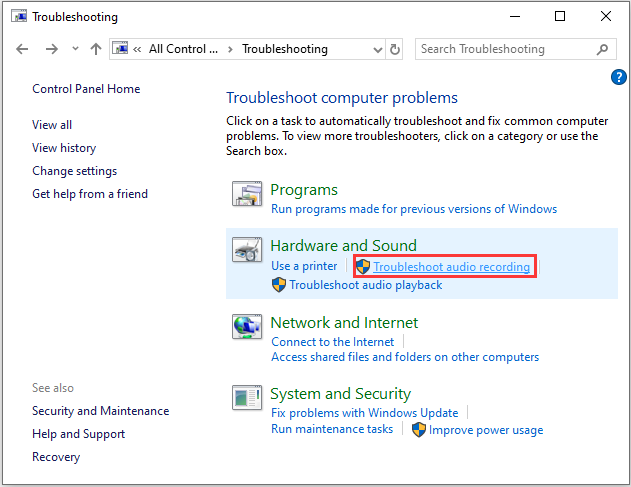This screenshot has height=487, width=631.
Task: Select Run maintenance tasks link
Action: [332, 429]
